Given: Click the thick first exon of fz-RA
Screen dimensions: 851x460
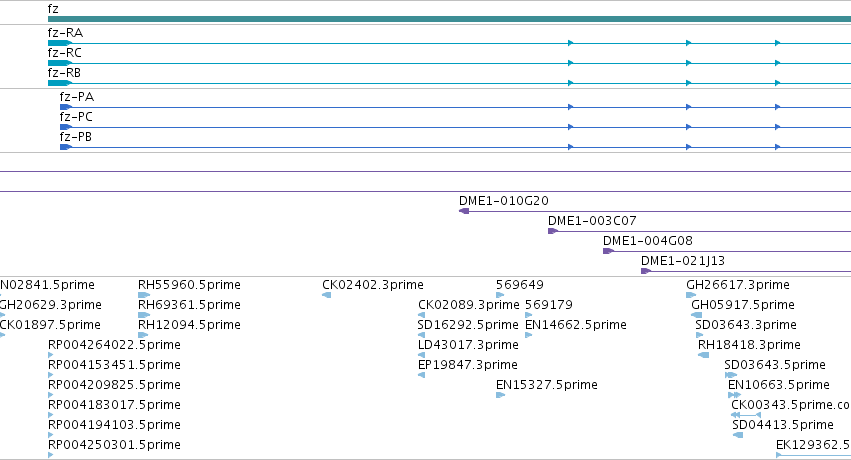Looking at the screenshot, I should click(x=60, y=43).
